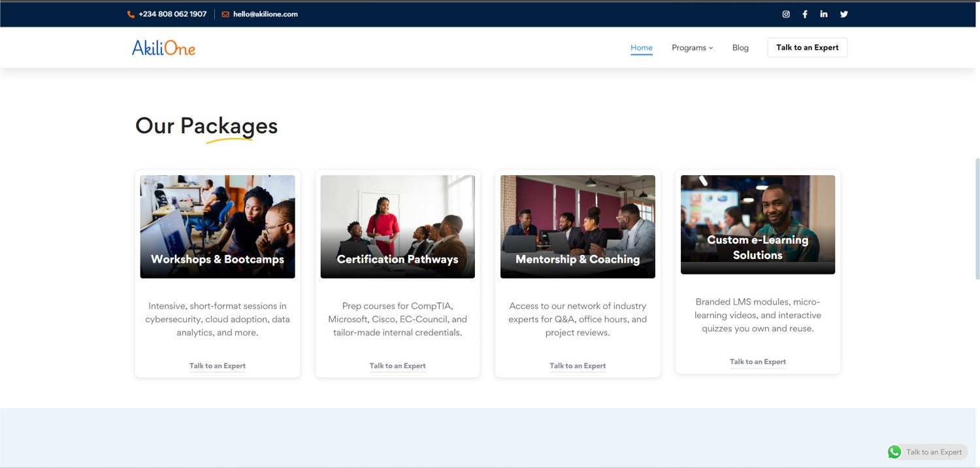
Task: Click Talk to an Expert under Workshops & Bootcamps
Action: [x=218, y=366]
